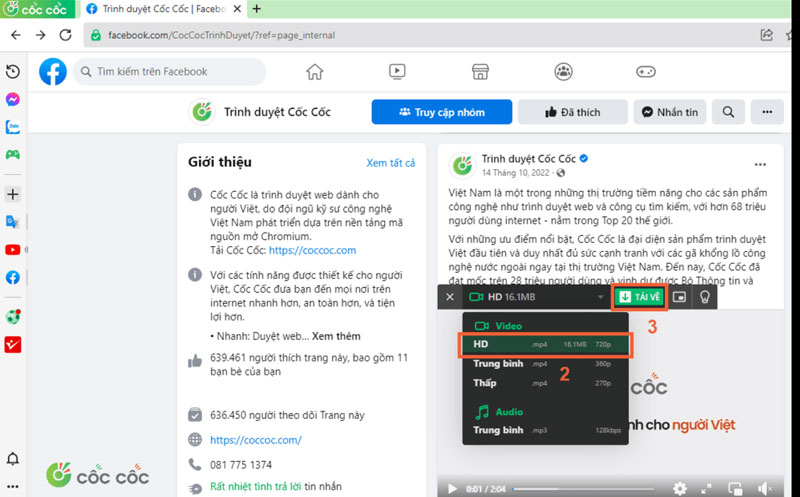The image size is (800, 497).
Task: Open Facebook Groups icon
Action: coord(563,71)
